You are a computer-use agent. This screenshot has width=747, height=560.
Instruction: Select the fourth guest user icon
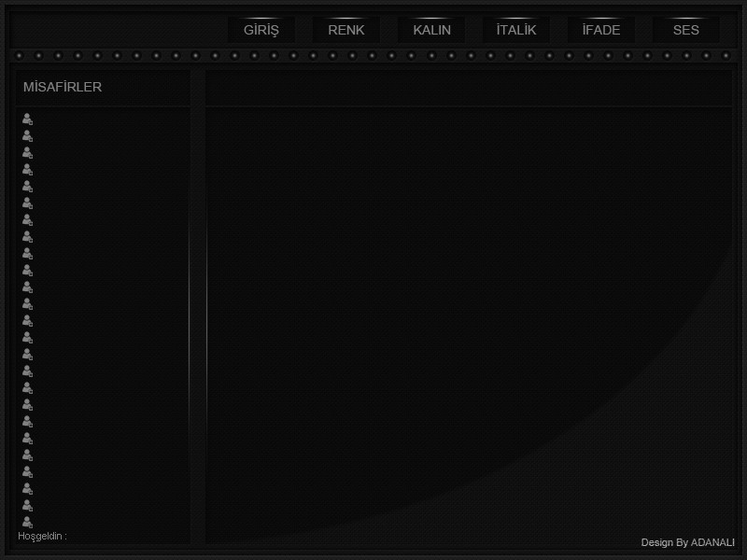27,170
